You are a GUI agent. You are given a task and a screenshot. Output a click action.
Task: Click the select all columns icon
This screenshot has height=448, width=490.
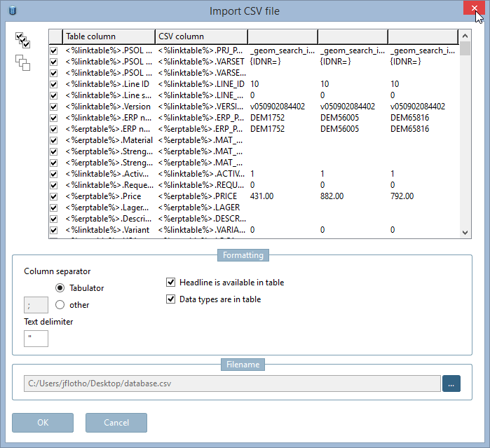point(22,40)
